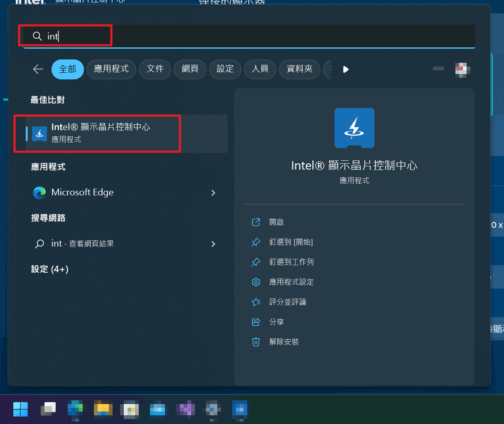Click the search box containing 'int'

point(249,36)
